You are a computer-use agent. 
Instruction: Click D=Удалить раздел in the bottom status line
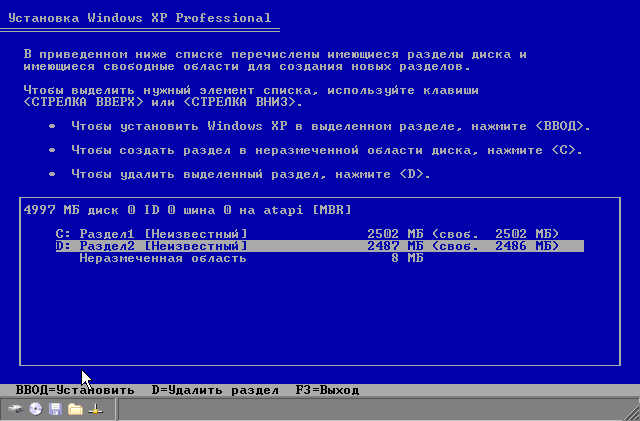click(x=215, y=390)
